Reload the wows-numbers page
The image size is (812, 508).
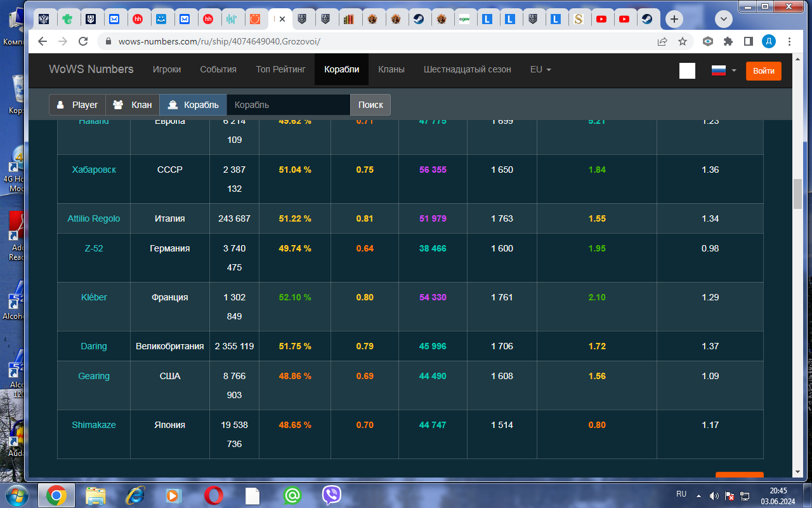(82, 41)
